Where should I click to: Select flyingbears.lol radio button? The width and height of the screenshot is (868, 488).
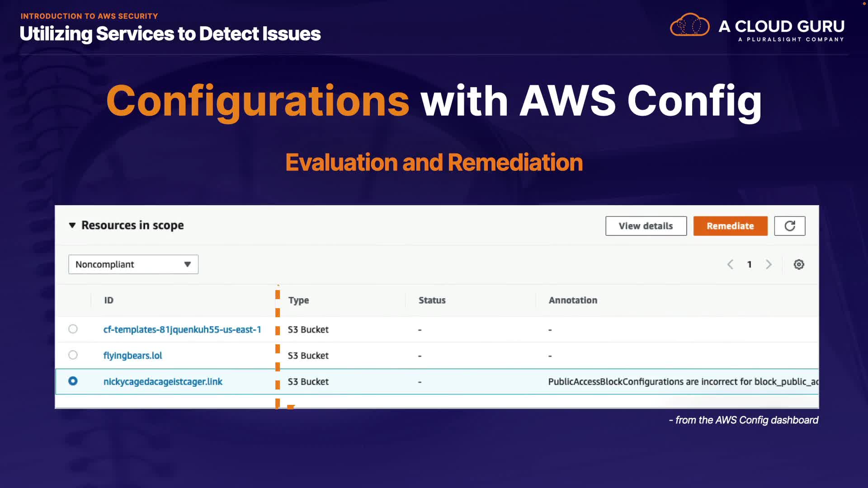pos(73,355)
